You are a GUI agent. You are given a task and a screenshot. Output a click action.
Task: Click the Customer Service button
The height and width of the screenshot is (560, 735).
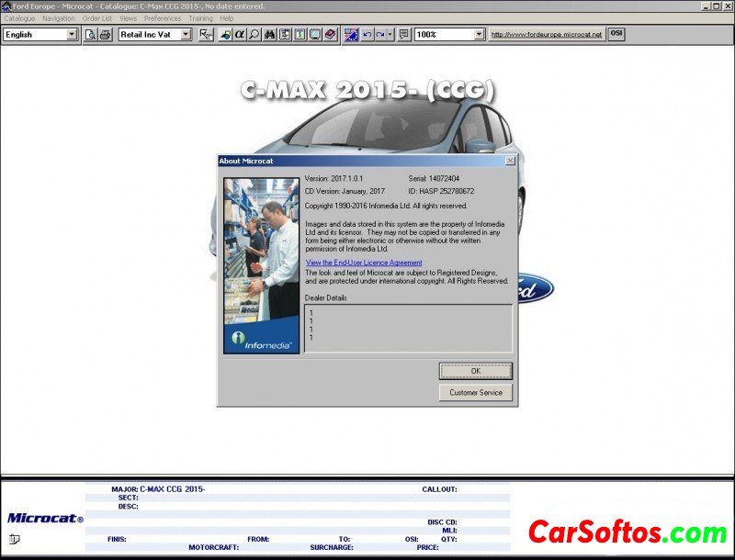(x=475, y=393)
